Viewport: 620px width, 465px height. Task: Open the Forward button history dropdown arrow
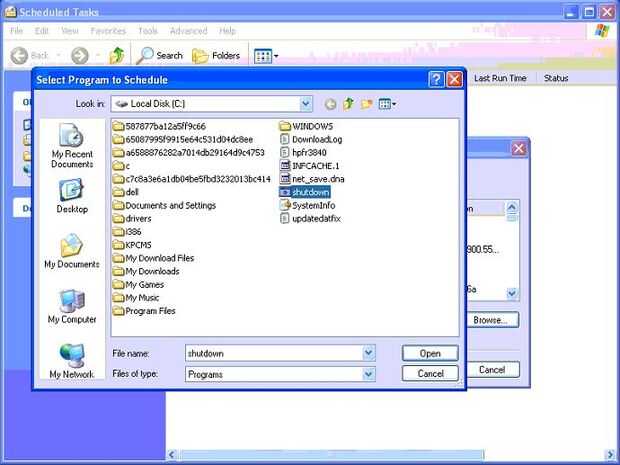pos(98,56)
